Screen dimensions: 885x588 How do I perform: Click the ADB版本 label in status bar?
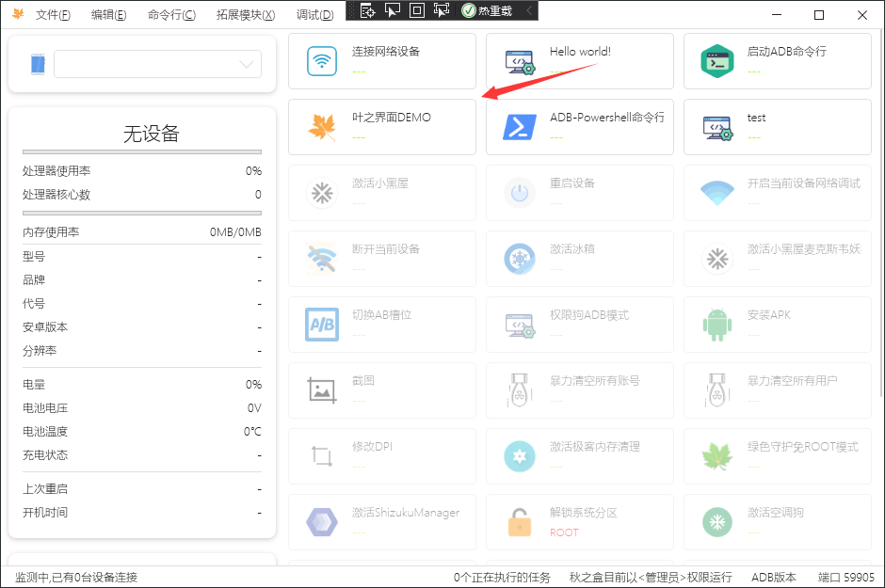pyautogui.click(x=773, y=577)
